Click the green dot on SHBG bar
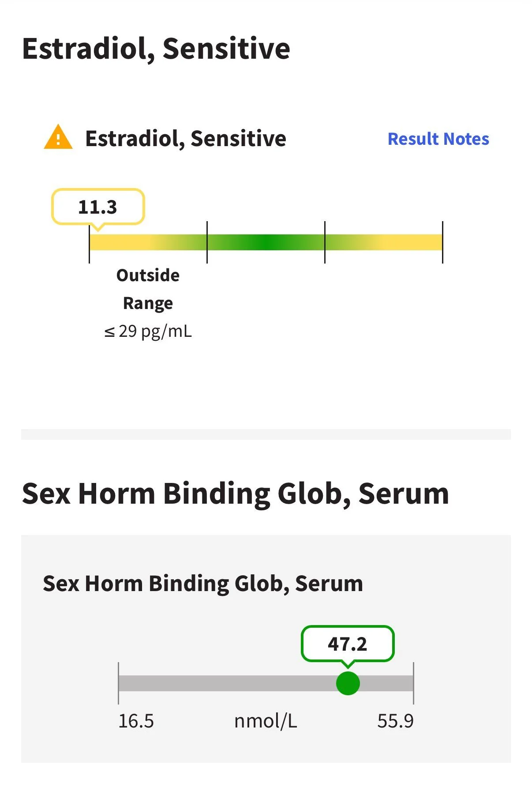The height and width of the screenshot is (799, 532). click(x=348, y=683)
